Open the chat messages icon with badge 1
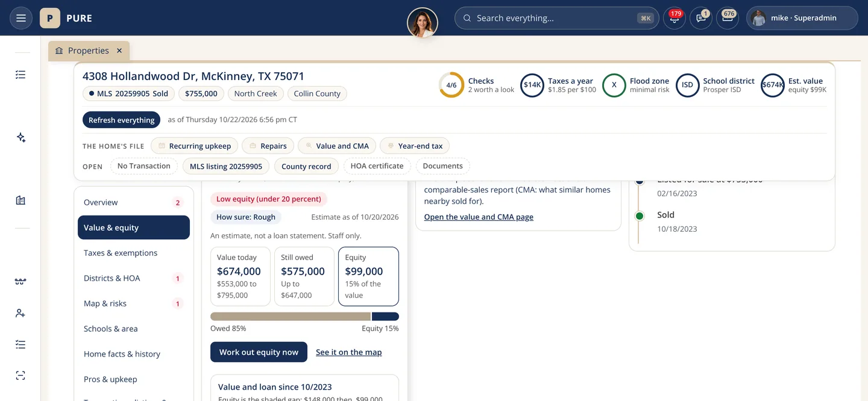This screenshot has width=868, height=401. tap(701, 18)
